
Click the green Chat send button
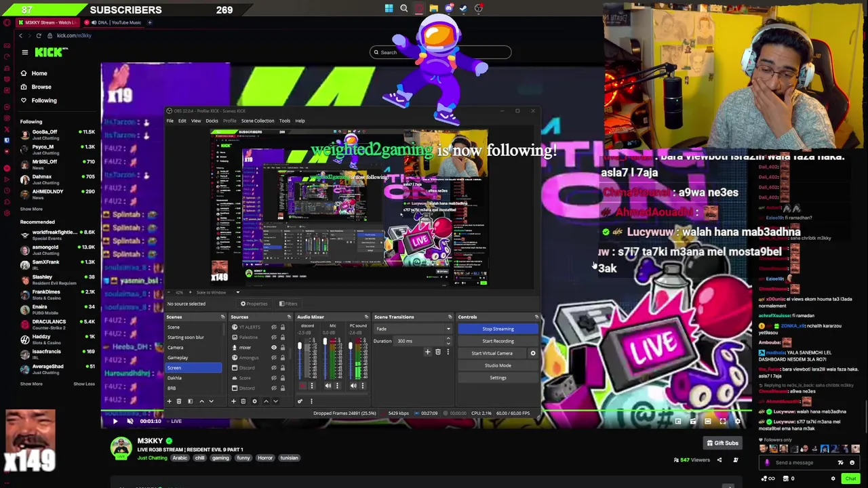(850, 479)
